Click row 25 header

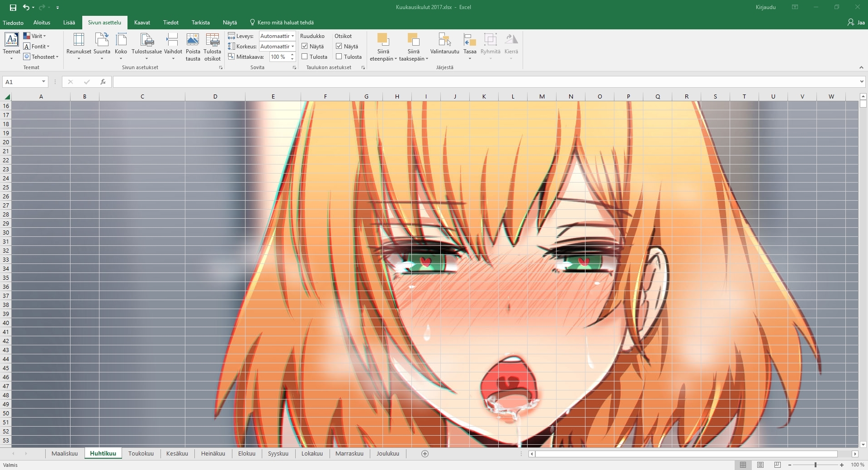(6, 187)
